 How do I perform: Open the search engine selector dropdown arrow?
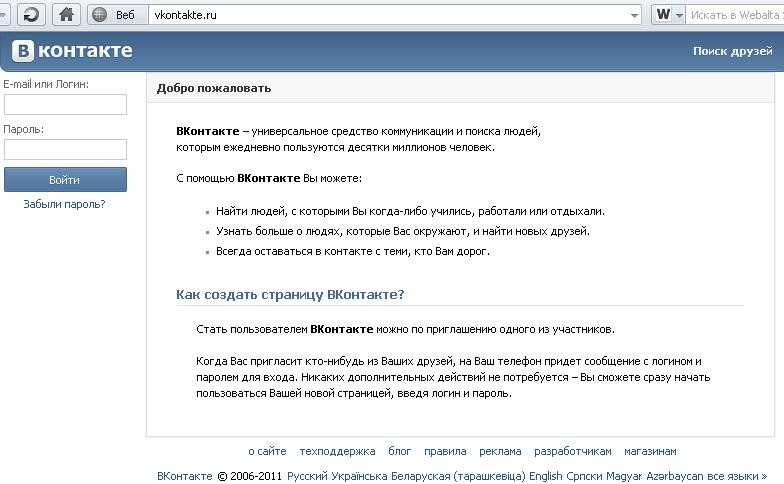679,16
